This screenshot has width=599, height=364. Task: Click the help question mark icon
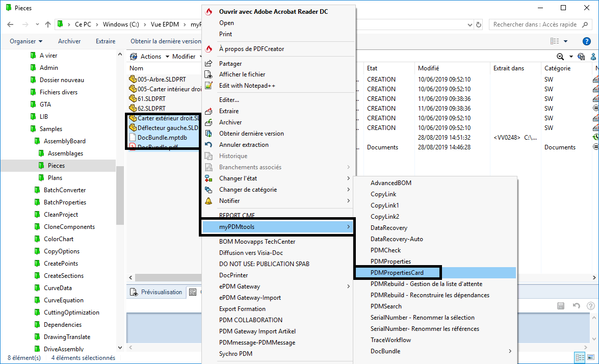tap(586, 41)
